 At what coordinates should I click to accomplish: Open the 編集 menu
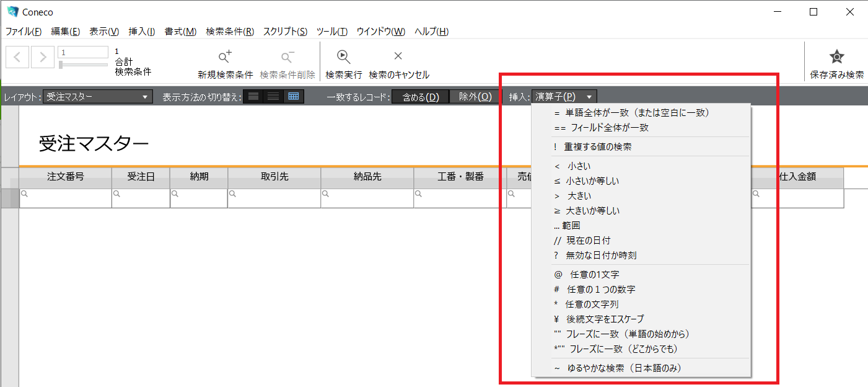pos(66,32)
